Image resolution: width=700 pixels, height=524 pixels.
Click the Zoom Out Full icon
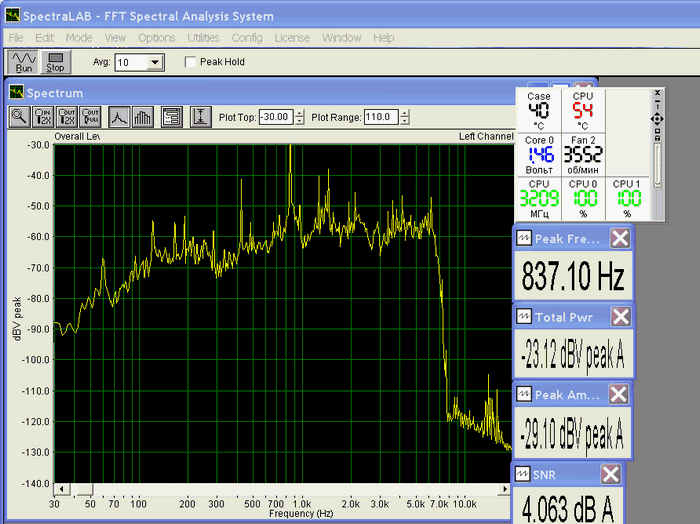[x=91, y=116]
